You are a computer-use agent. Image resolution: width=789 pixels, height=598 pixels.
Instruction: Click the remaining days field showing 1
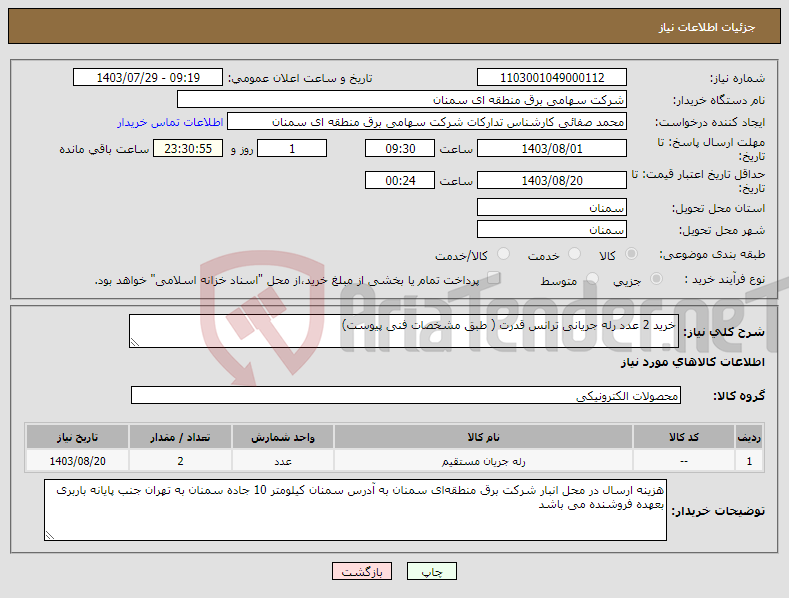[x=292, y=148]
